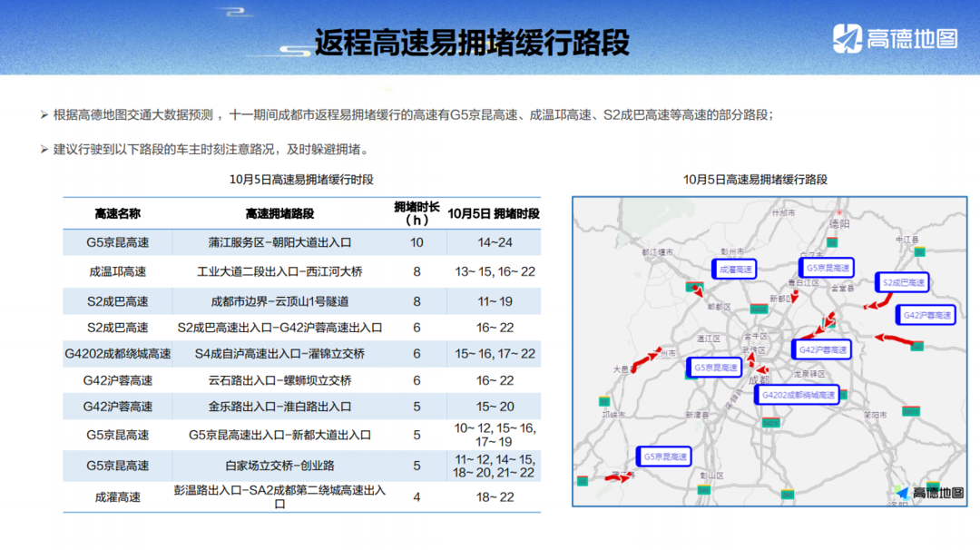Select cell S4成自泸高速出入口-濯锦立交桥

pos(279,354)
